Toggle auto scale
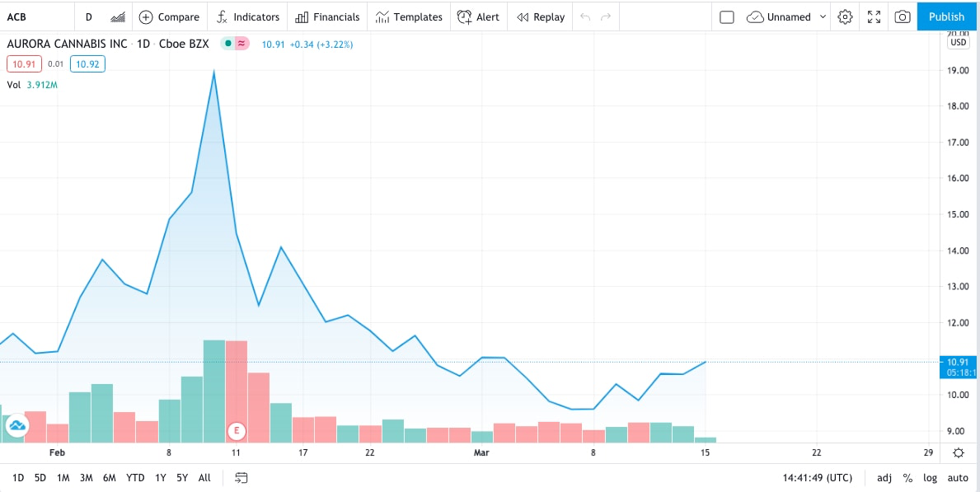This screenshot has height=492, width=980. (x=958, y=478)
